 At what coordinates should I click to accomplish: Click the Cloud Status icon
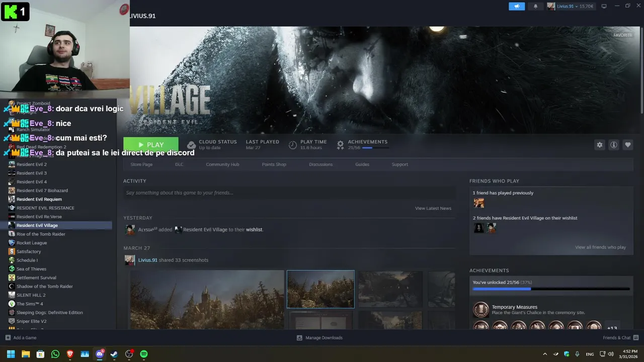pyautogui.click(x=191, y=145)
